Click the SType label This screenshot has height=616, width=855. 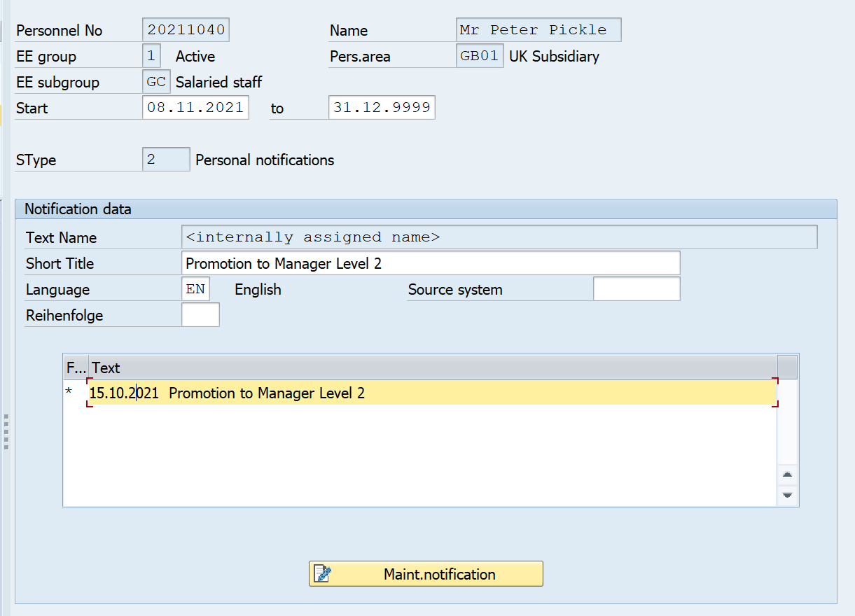[36, 160]
